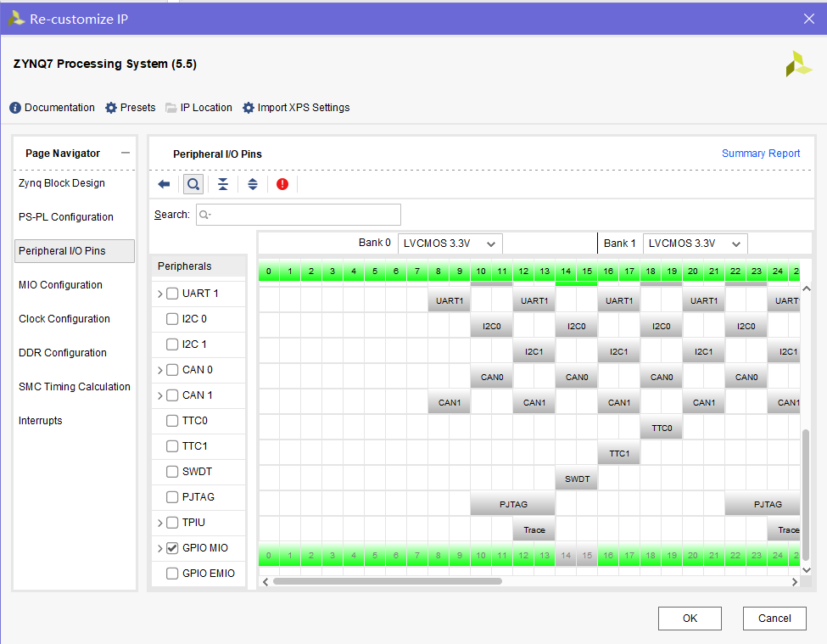The width and height of the screenshot is (827, 644).
Task: Click the horizontal scrollbar thumb
Action: (387, 581)
